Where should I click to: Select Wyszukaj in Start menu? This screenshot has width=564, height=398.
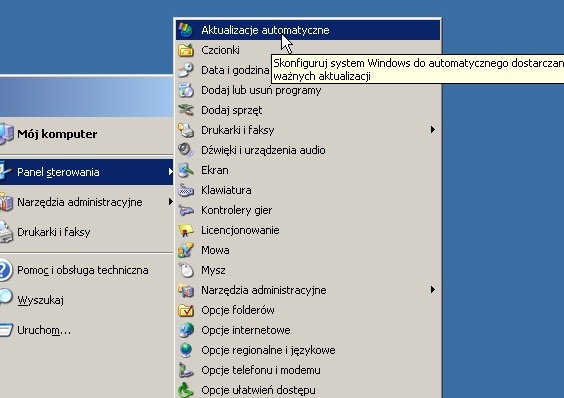tap(86, 300)
